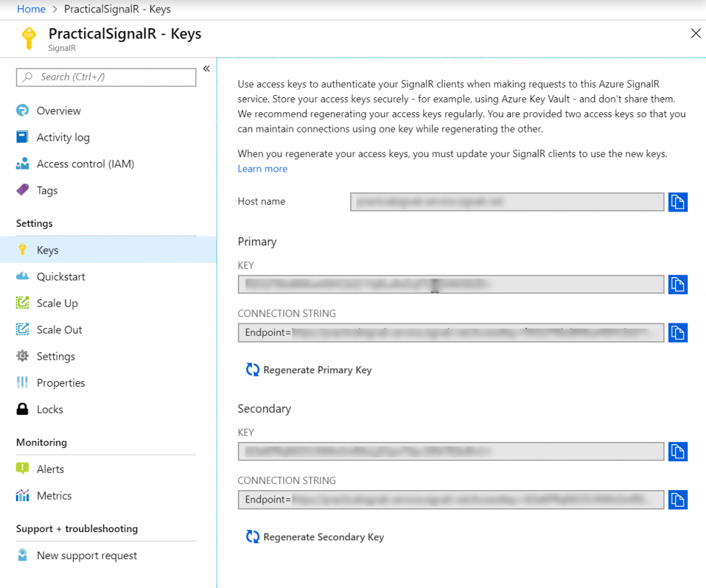Click the Scale Out icon
The height and width of the screenshot is (588, 706).
(x=23, y=329)
